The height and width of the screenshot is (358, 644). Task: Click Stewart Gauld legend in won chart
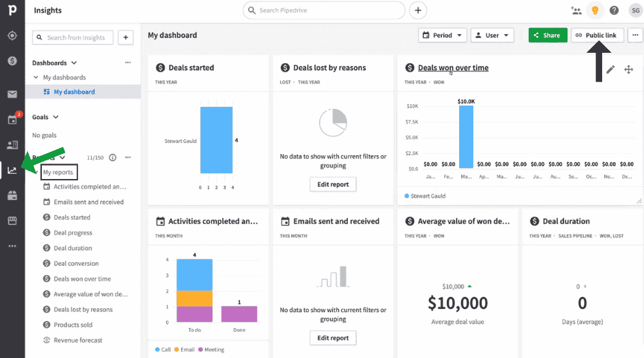point(424,196)
